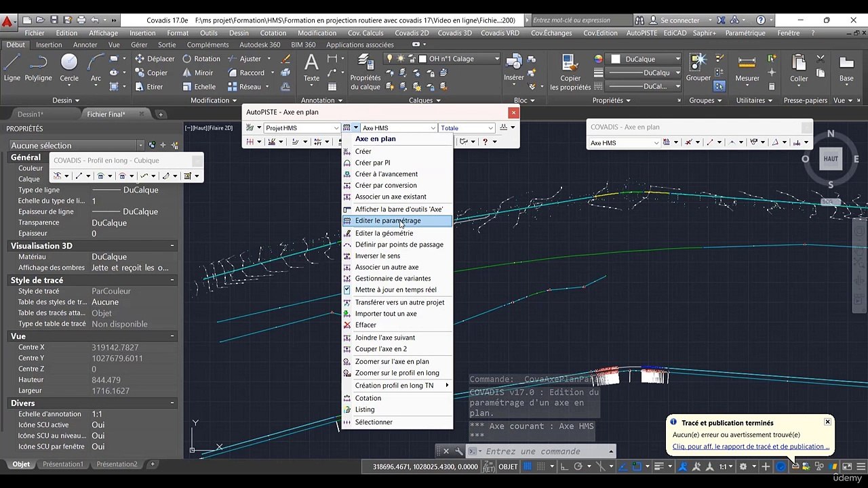Open the Projet HMS dropdown
Viewport: 868px width, 488px height.
point(302,128)
